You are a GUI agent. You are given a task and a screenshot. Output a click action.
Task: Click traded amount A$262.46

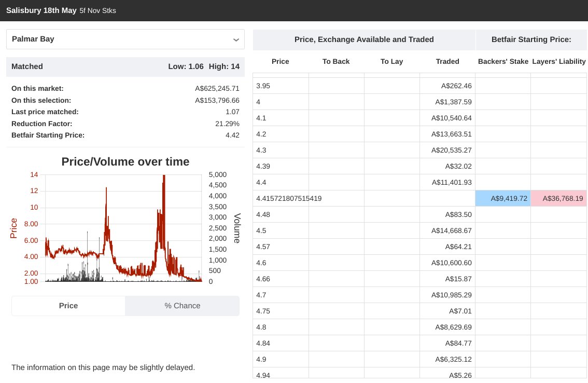(456, 86)
